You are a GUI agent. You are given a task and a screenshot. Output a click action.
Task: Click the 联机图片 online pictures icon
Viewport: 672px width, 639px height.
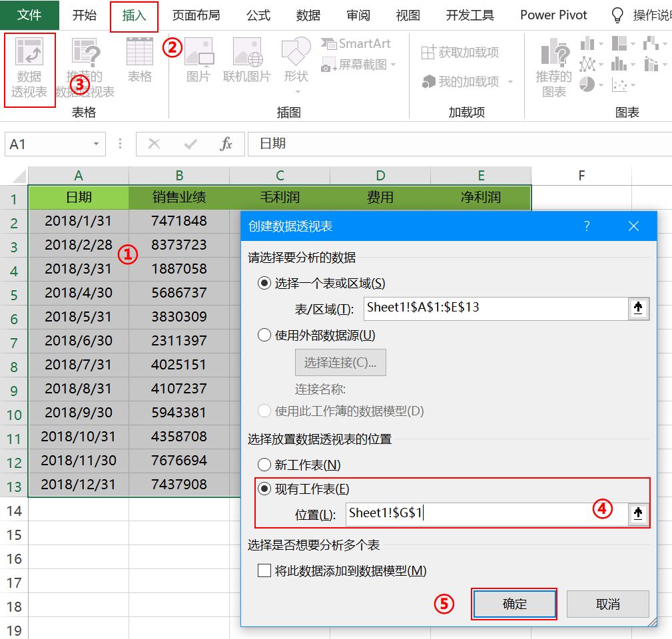(x=247, y=52)
